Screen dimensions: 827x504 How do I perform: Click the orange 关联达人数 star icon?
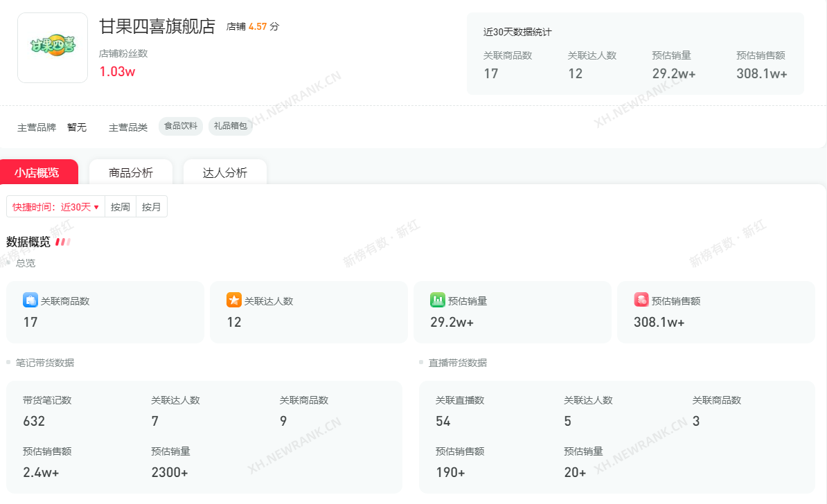(x=233, y=300)
